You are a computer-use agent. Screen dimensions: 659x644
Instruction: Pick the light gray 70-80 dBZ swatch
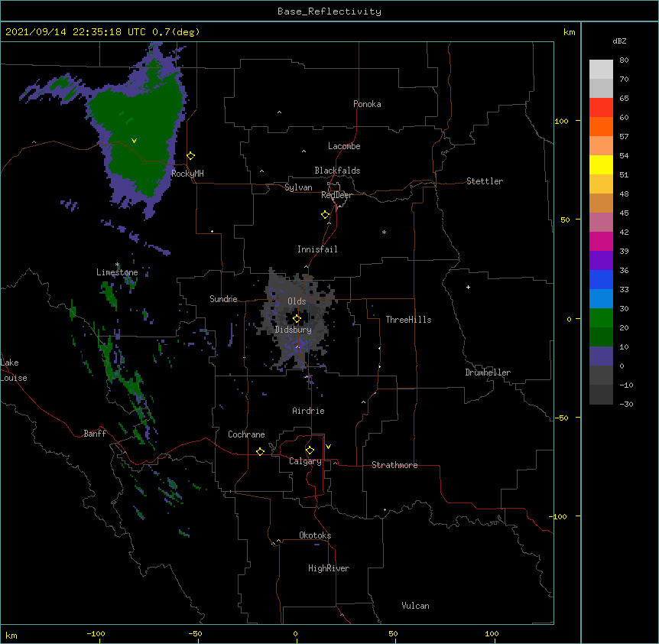(601, 70)
